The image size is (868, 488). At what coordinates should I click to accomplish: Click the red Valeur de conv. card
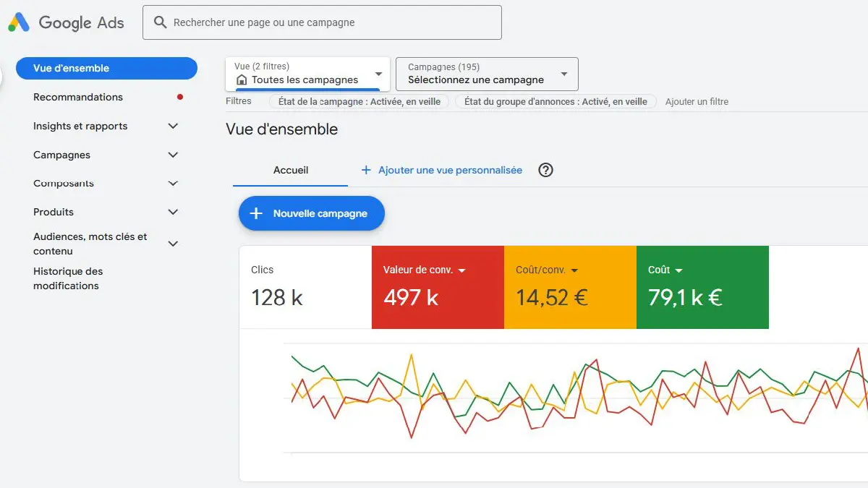pos(438,287)
